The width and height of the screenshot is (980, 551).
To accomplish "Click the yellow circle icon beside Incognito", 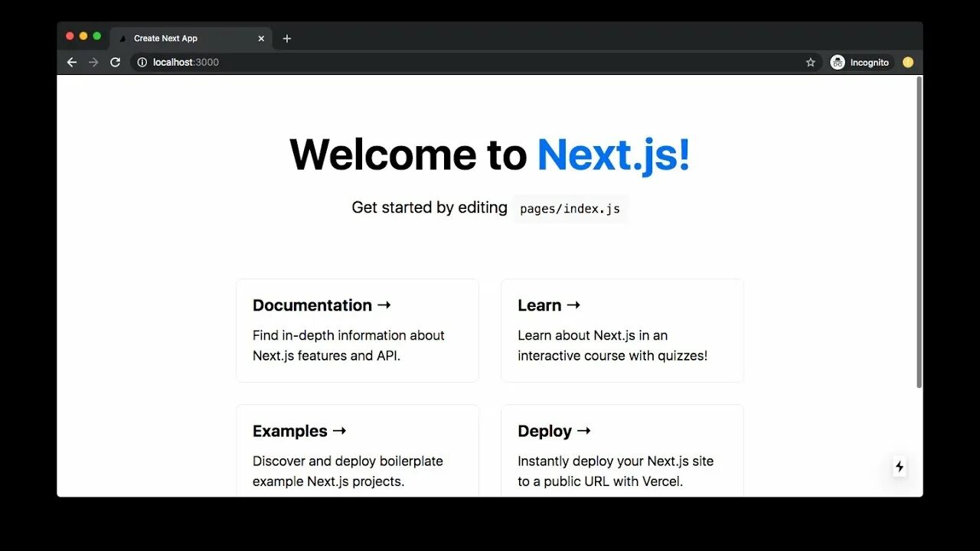I will point(908,63).
